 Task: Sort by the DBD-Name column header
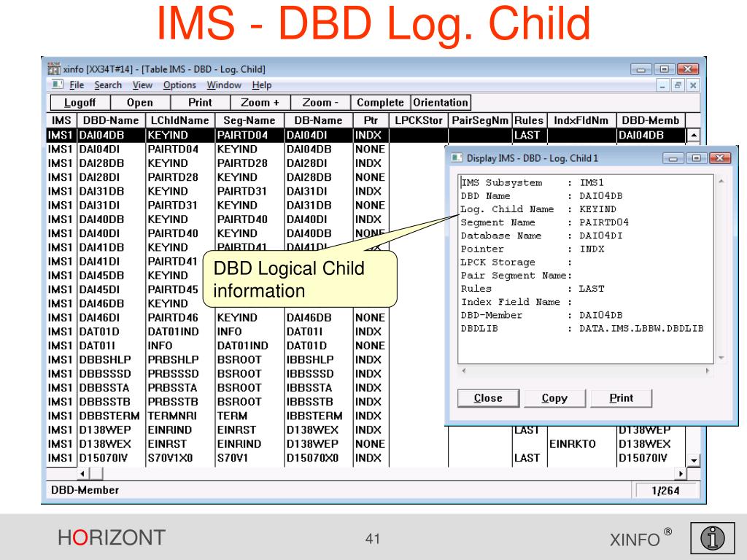point(111,120)
